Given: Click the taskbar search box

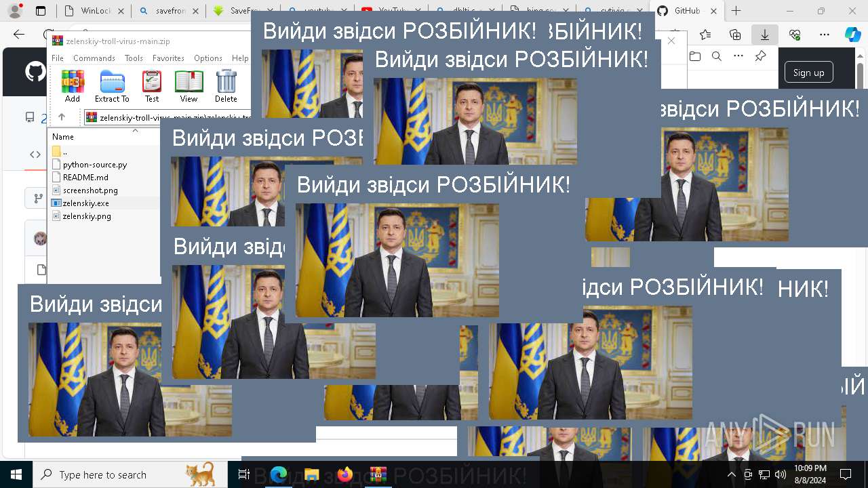Looking at the screenshot, I should click(x=132, y=474).
